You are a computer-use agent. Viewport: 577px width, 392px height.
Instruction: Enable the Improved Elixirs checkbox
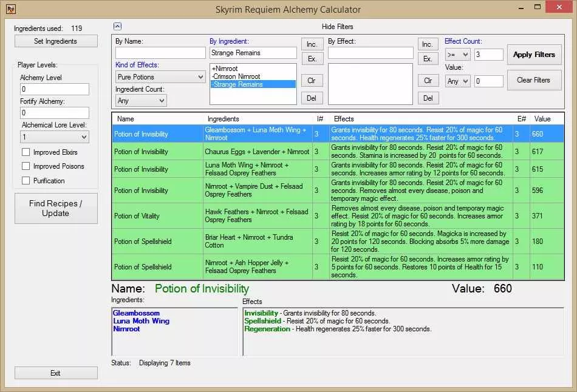[26, 152]
